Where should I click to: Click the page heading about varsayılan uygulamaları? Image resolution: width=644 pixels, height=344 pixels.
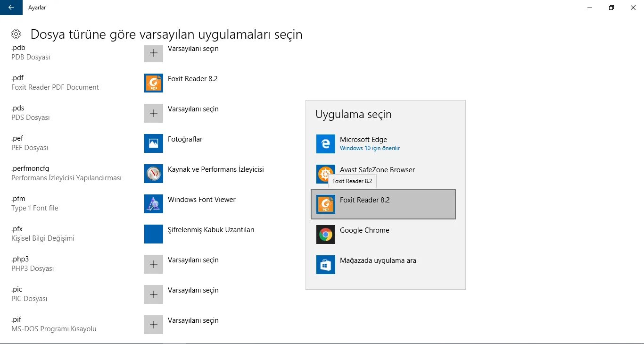(x=166, y=34)
